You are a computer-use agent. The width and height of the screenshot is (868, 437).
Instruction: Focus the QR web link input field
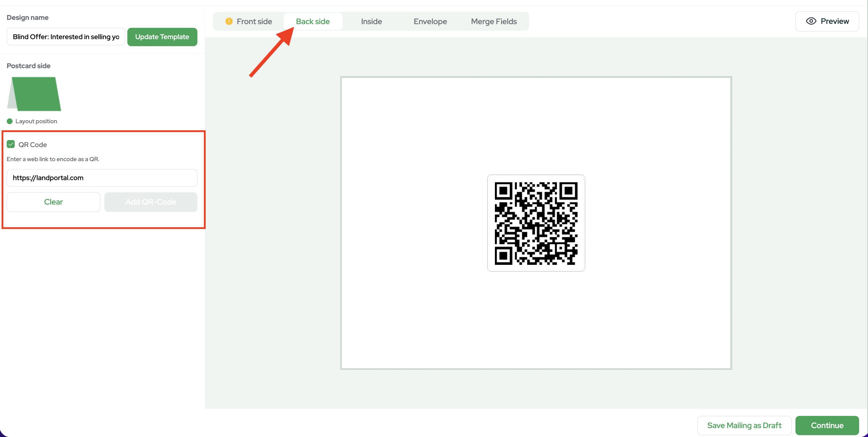pyautogui.click(x=102, y=178)
